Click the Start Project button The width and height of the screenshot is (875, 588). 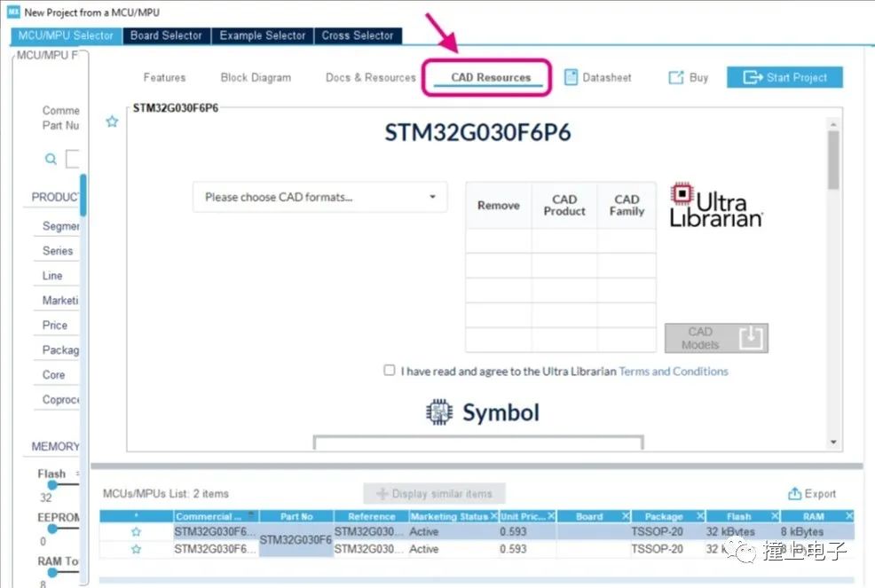pos(784,77)
